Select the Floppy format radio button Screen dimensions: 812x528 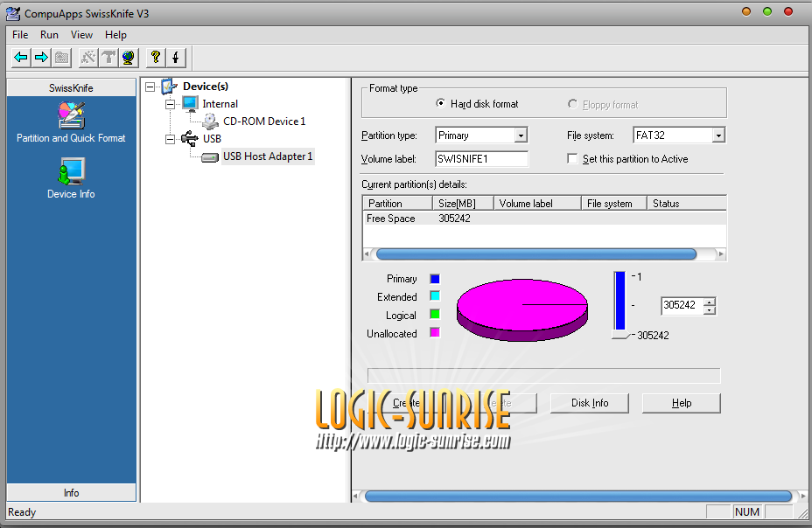coord(573,104)
